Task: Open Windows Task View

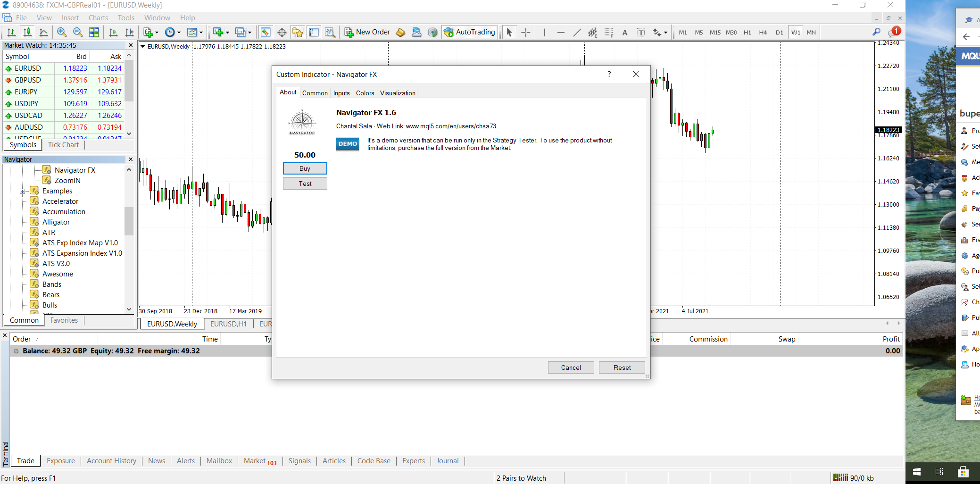Action: click(939, 471)
